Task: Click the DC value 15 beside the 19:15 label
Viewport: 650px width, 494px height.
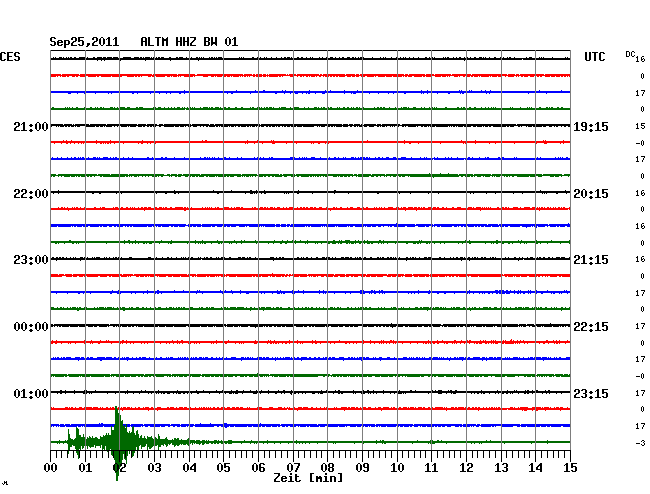Action: (640, 126)
